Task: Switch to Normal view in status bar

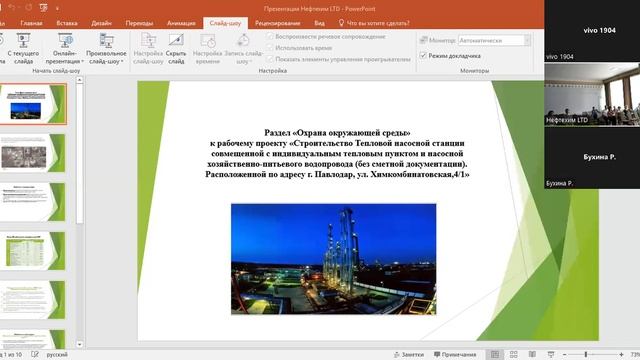Action: point(495,354)
